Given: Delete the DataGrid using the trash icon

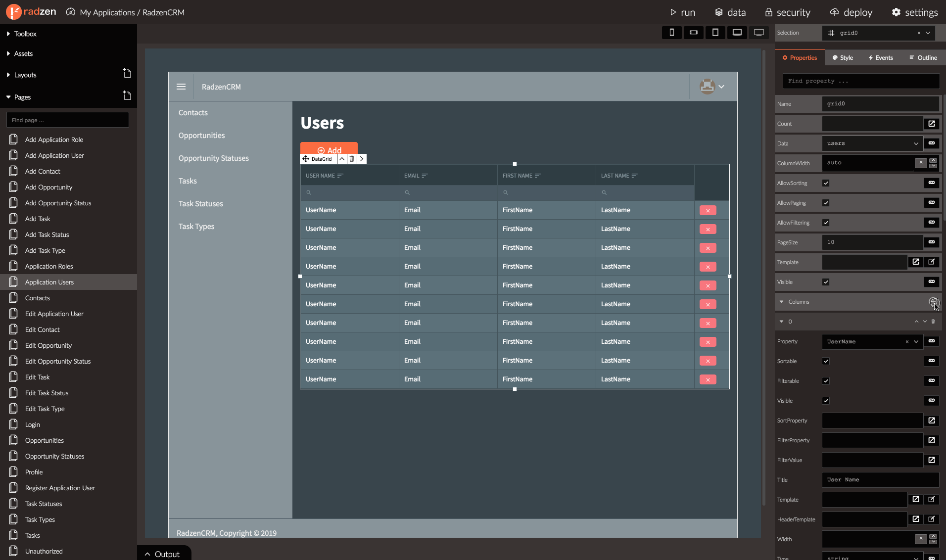Looking at the screenshot, I should coord(352,159).
